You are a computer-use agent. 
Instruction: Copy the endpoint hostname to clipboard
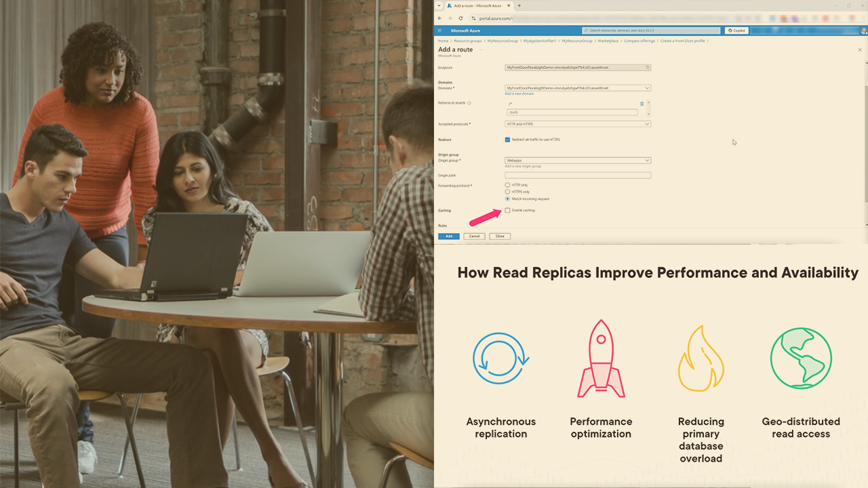648,68
